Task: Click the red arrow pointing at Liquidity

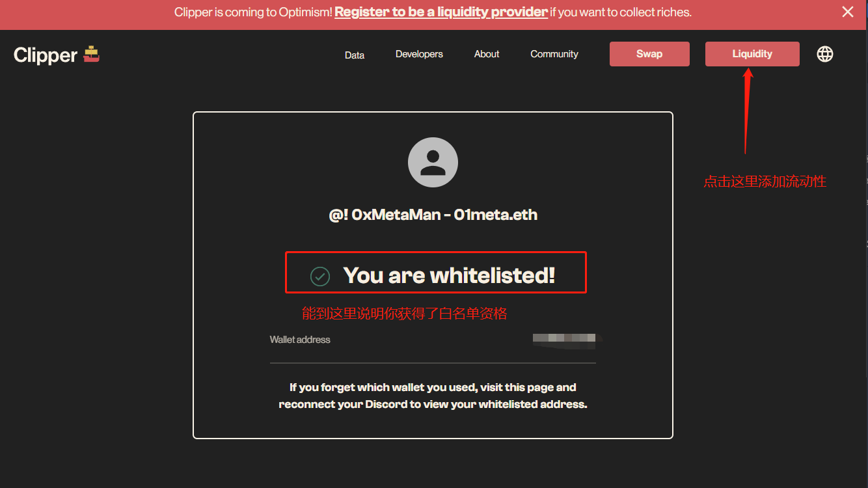Action: (748, 111)
